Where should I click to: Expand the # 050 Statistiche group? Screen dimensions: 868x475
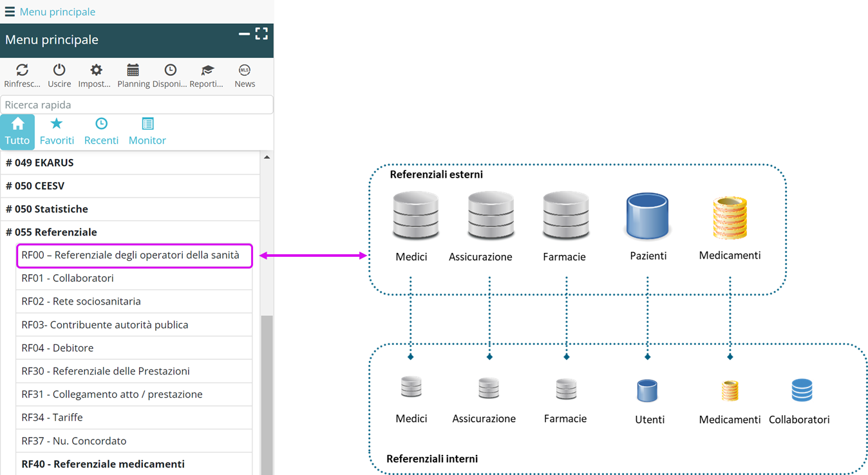point(47,209)
